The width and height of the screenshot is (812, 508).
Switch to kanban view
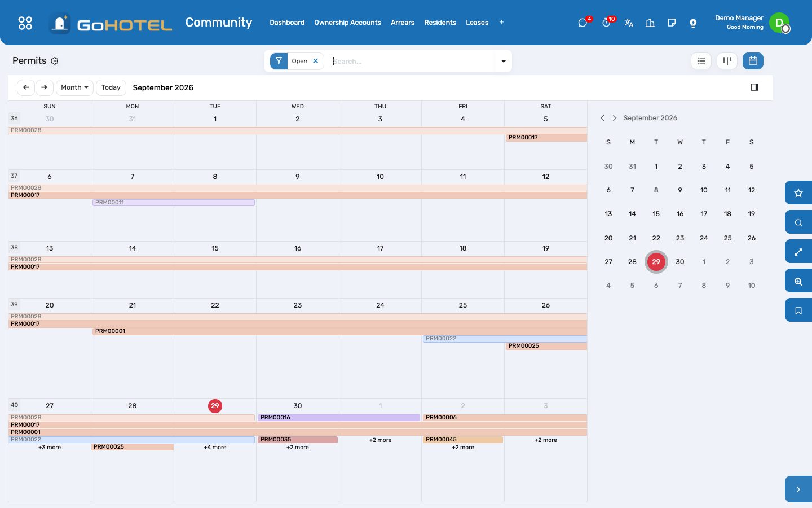[x=727, y=61]
